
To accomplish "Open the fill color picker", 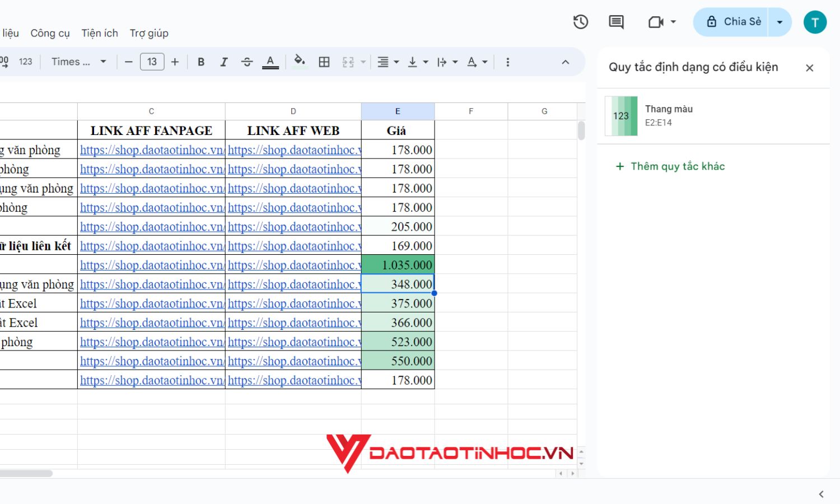I will click(300, 62).
